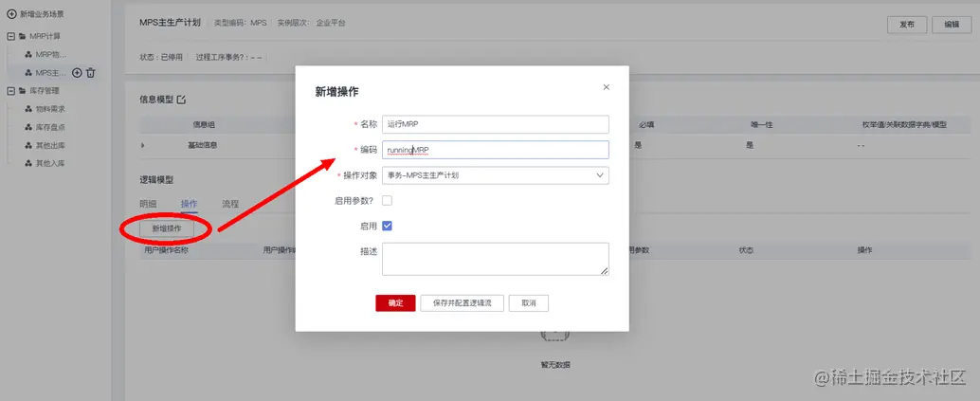Click the model icon before 其他出库
980x401 pixels.
(x=28, y=145)
